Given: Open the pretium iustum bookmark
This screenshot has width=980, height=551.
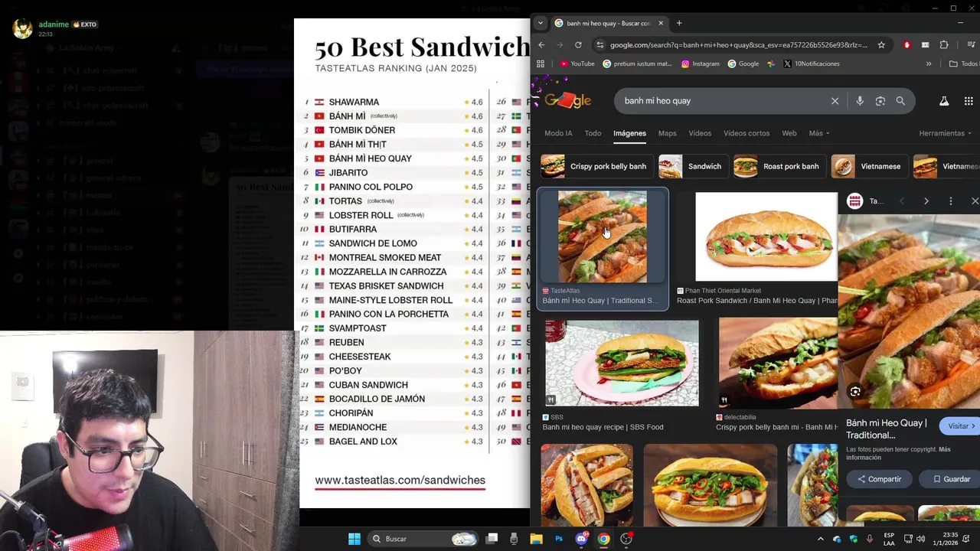Looking at the screenshot, I should tap(637, 64).
